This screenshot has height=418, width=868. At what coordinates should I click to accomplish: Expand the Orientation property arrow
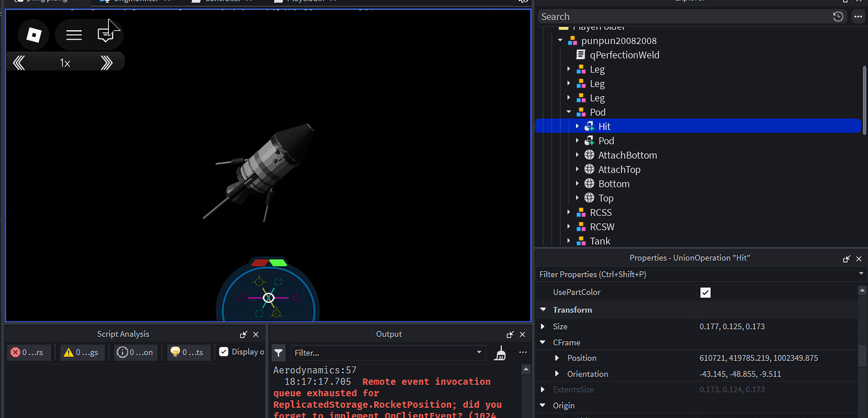(557, 374)
